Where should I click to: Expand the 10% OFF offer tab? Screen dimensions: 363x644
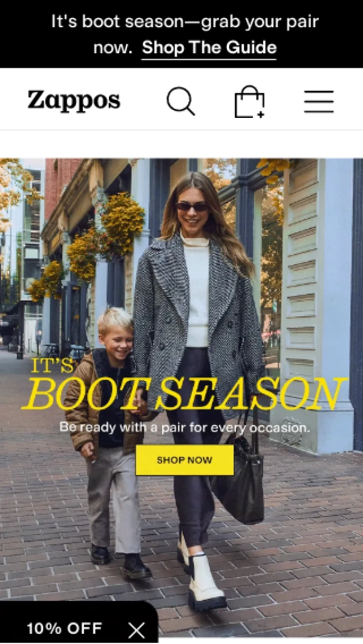(x=64, y=628)
